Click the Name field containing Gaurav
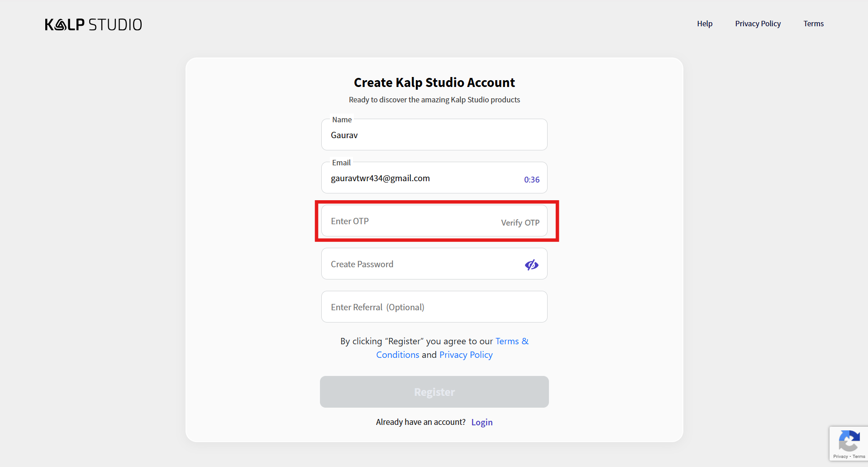Image resolution: width=868 pixels, height=467 pixels. pyautogui.click(x=434, y=135)
